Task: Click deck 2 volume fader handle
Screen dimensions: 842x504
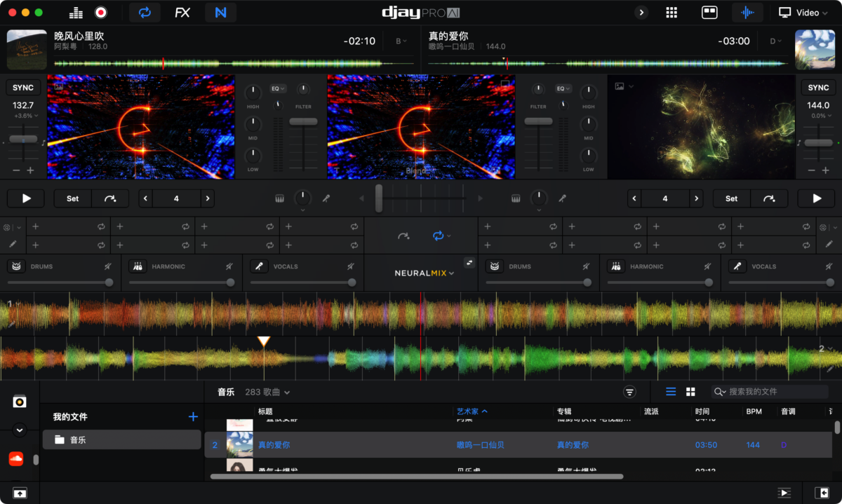Action: [x=538, y=121]
